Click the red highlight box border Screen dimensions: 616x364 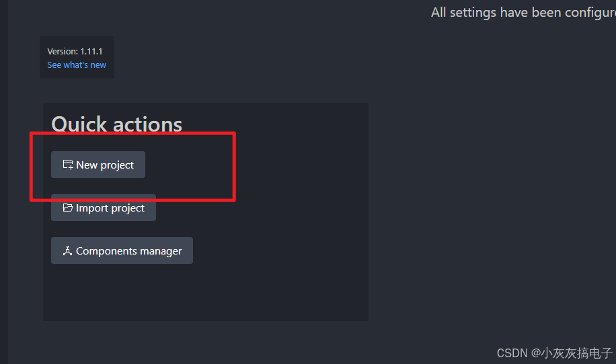(x=132, y=134)
